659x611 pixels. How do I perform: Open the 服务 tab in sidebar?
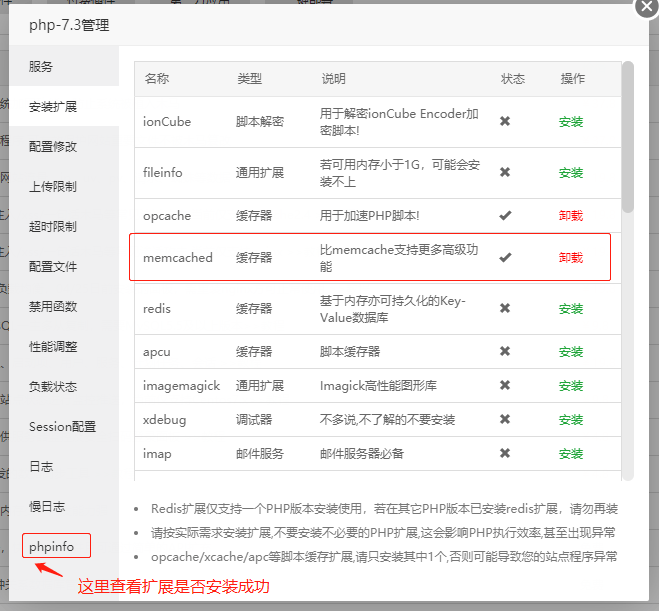coord(64,66)
